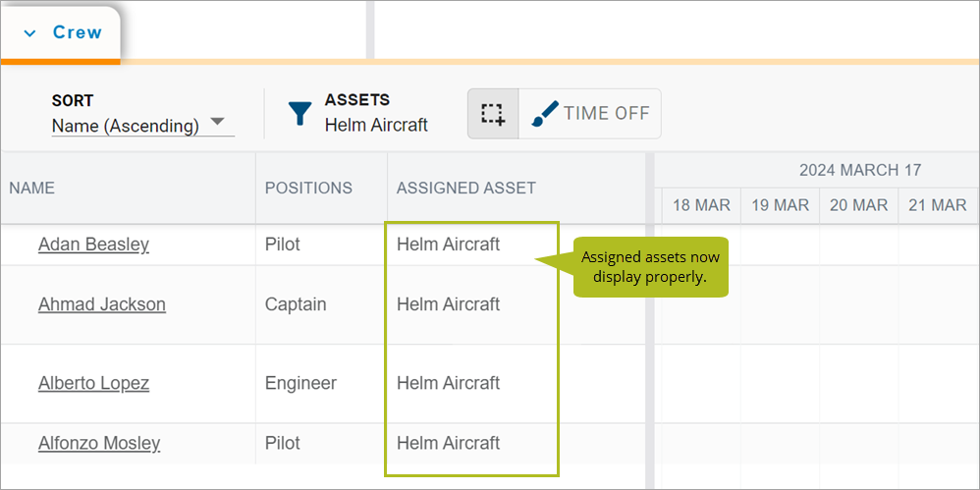This screenshot has width=980, height=490.
Task: Open Alfonzo Mosley's profile link
Action: point(99,443)
